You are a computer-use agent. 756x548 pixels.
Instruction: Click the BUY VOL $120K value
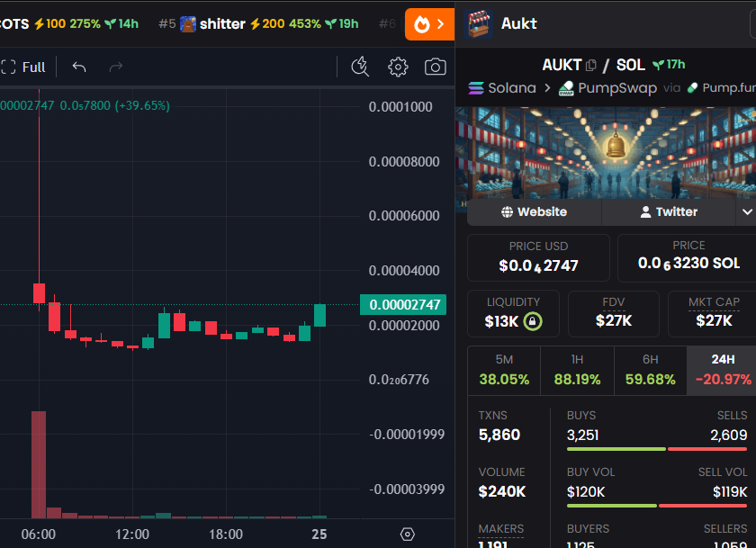(x=586, y=492)
